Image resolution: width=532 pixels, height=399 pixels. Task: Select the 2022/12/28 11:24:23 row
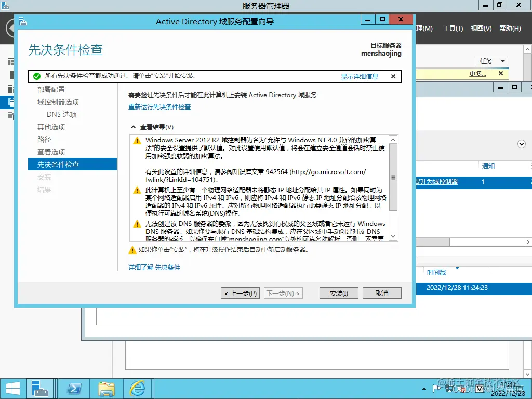474,288
